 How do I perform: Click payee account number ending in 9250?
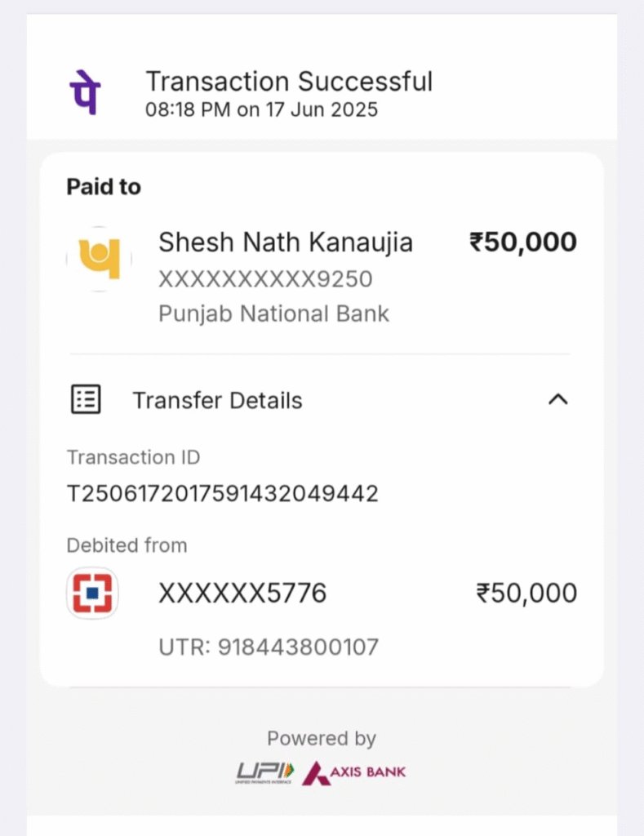click(x=265, y=279)
